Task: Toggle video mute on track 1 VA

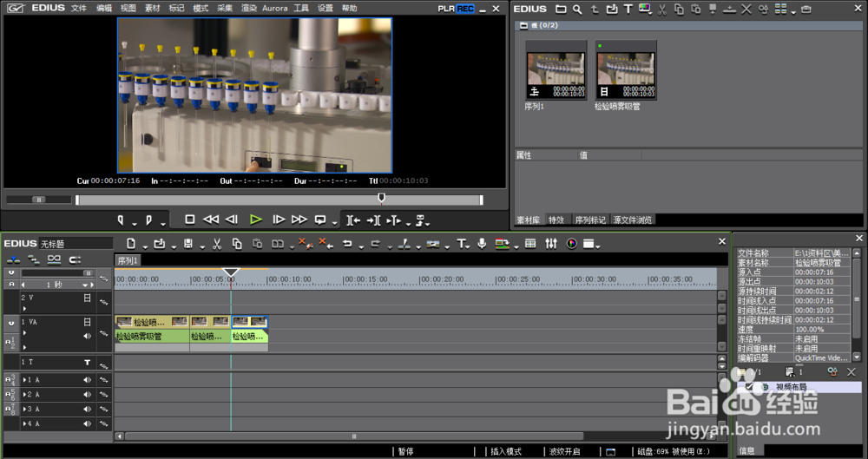Action: click(x=87, y=322)
